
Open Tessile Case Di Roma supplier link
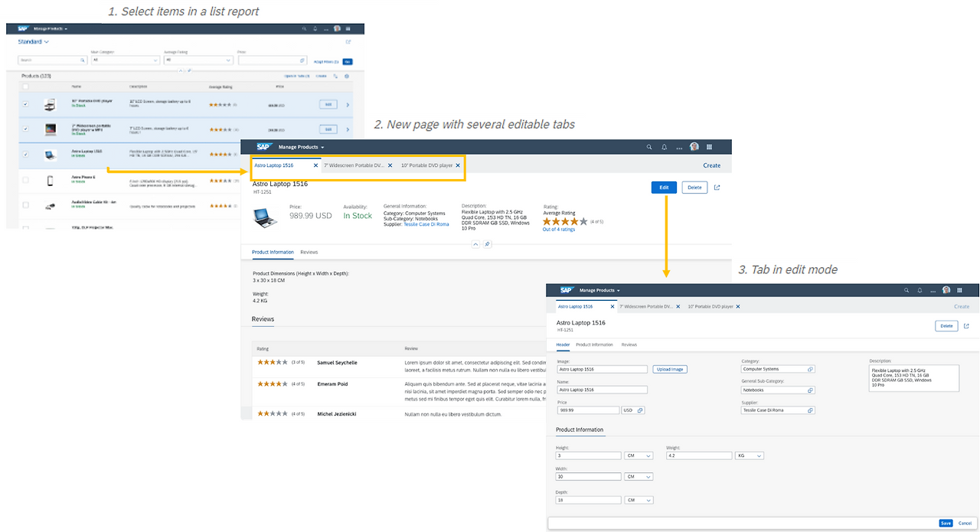[426, 224]
